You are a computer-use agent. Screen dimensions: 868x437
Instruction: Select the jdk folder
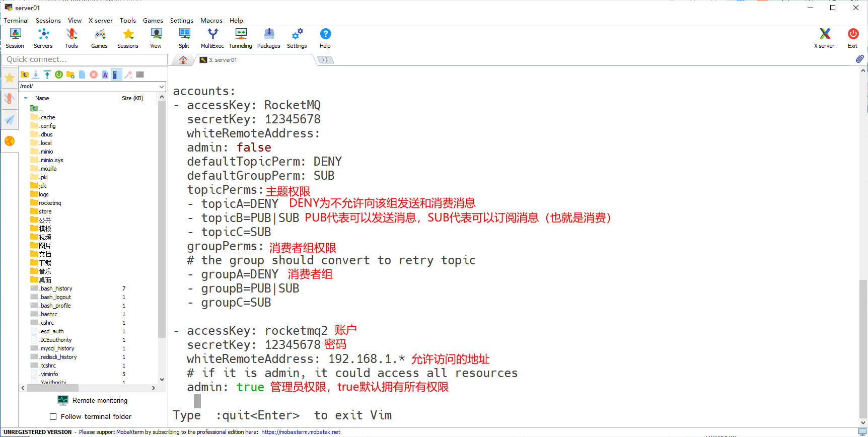click(38, 186)
